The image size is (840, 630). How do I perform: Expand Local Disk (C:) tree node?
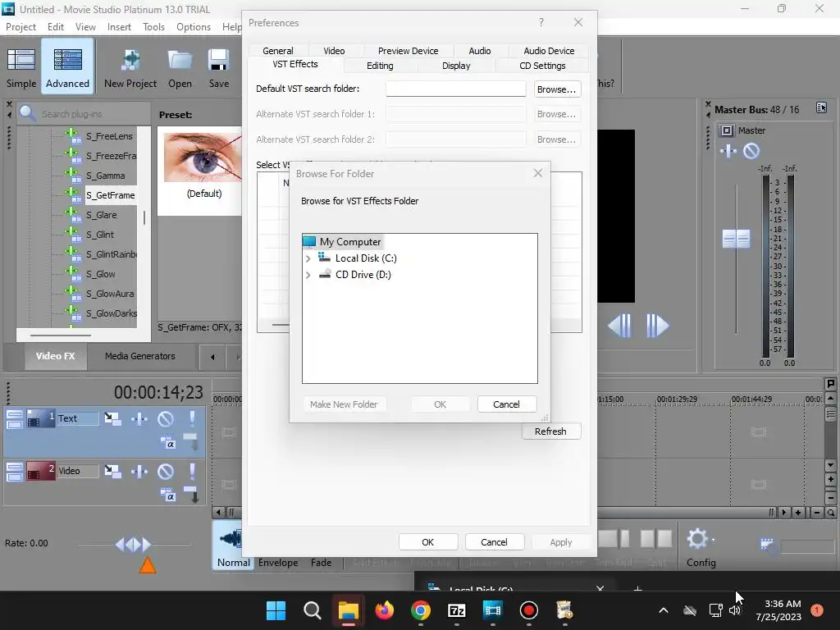point(308,258)
